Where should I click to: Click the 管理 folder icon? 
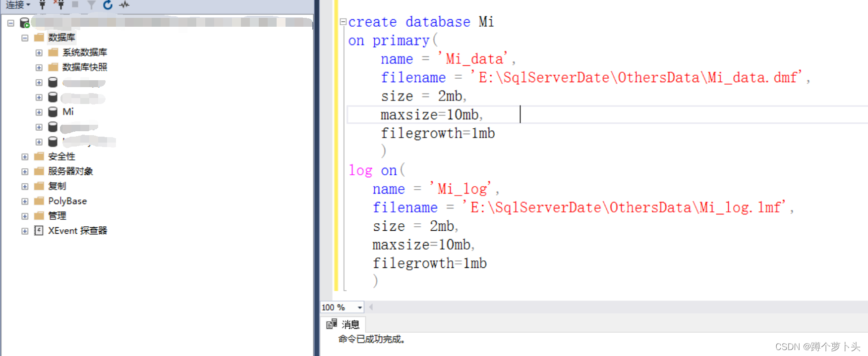click(x=39, y=216)
